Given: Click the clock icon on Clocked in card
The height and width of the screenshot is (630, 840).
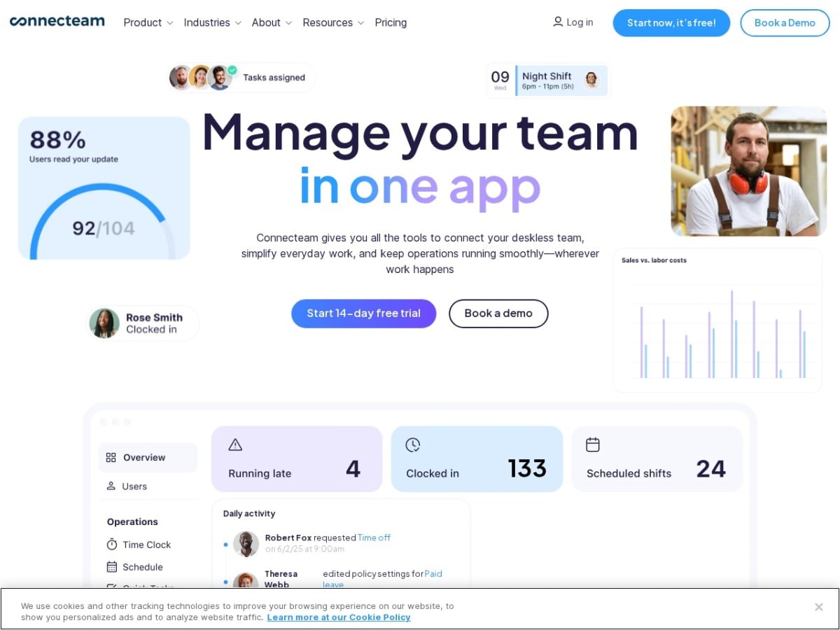Looking at the screenshot, I should (413, 444).
